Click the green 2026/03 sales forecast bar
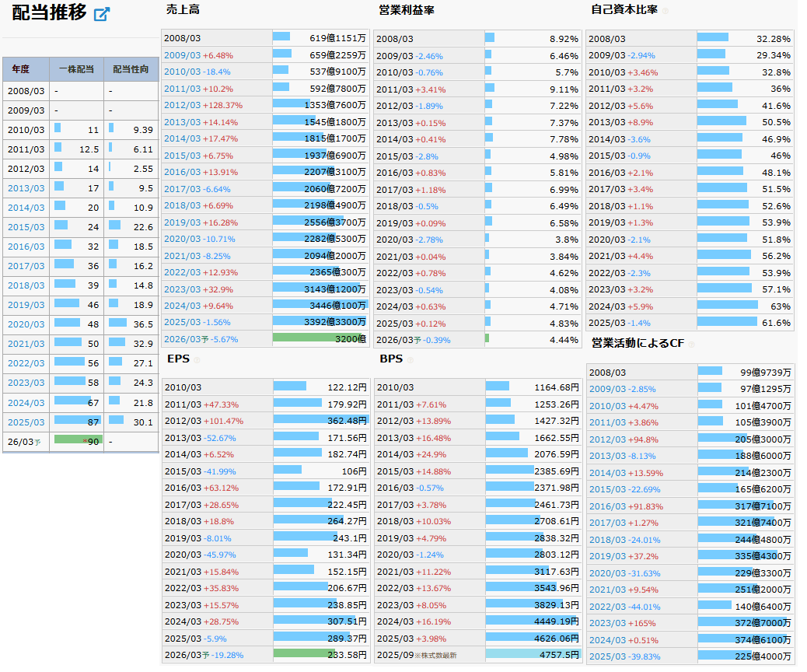 319,338
